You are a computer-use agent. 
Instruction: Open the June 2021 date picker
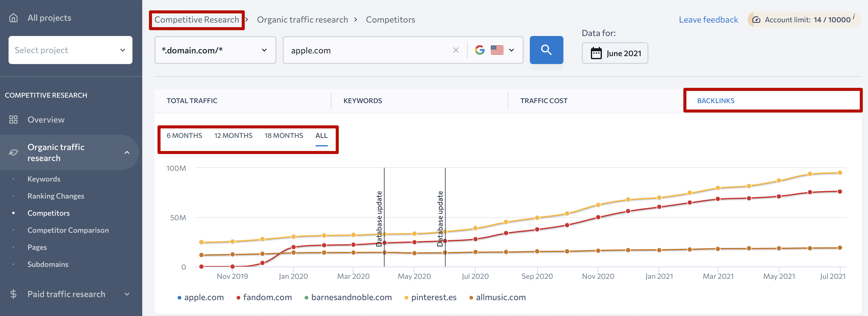pos(615,53)
